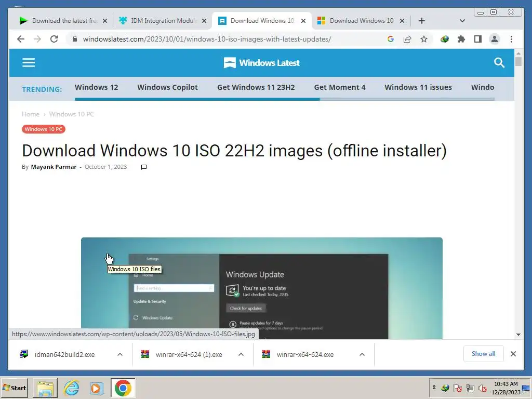Click the page scrollbar down arrow
Screen dimensions: 532x399
coord(518,335)
